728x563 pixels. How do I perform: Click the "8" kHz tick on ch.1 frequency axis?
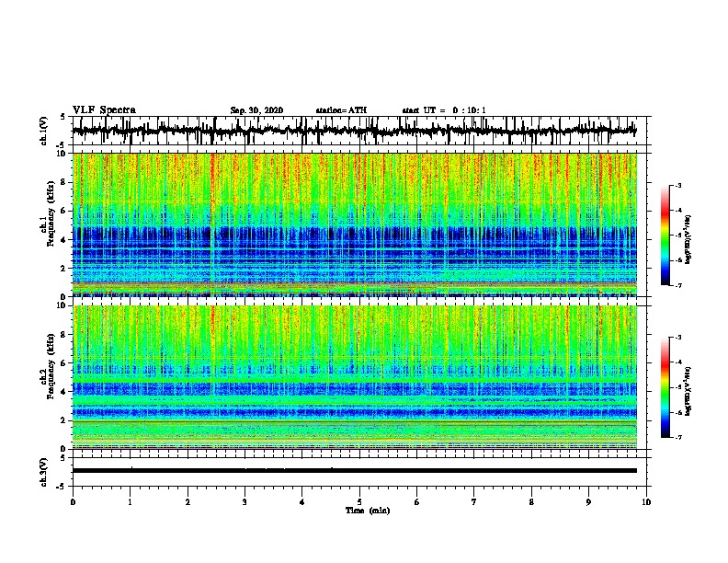pos(64,182)
